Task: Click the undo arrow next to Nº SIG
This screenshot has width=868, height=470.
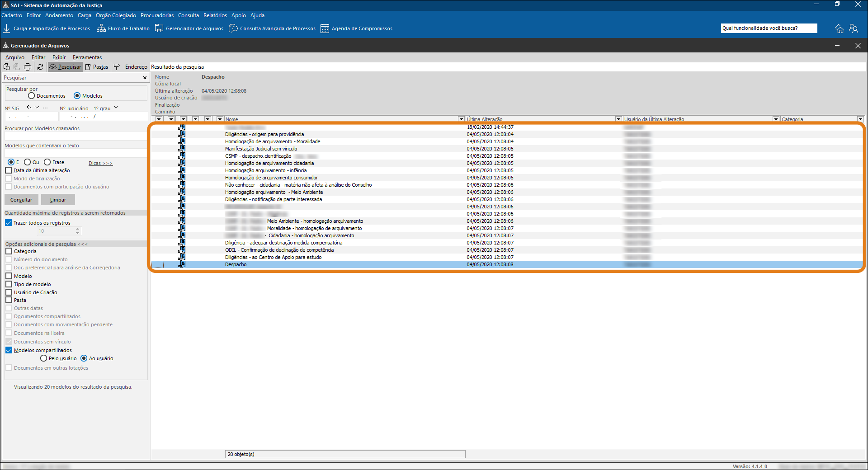Action: [x=29, y=108]
